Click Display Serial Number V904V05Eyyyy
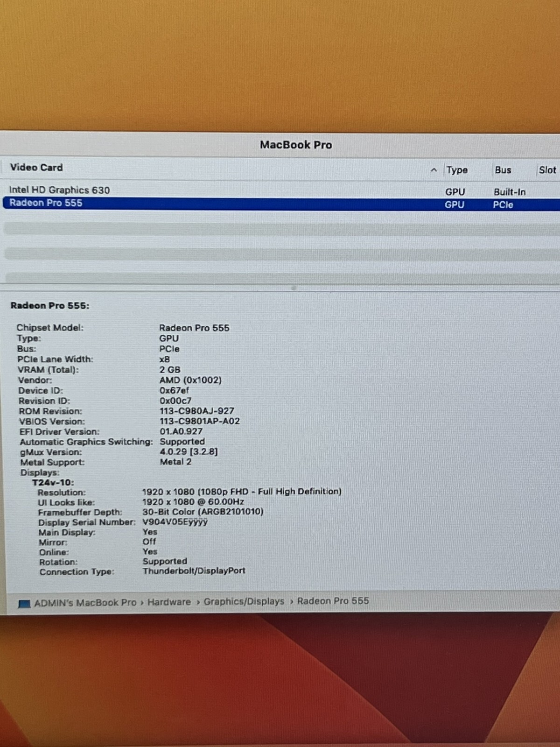 175,522
